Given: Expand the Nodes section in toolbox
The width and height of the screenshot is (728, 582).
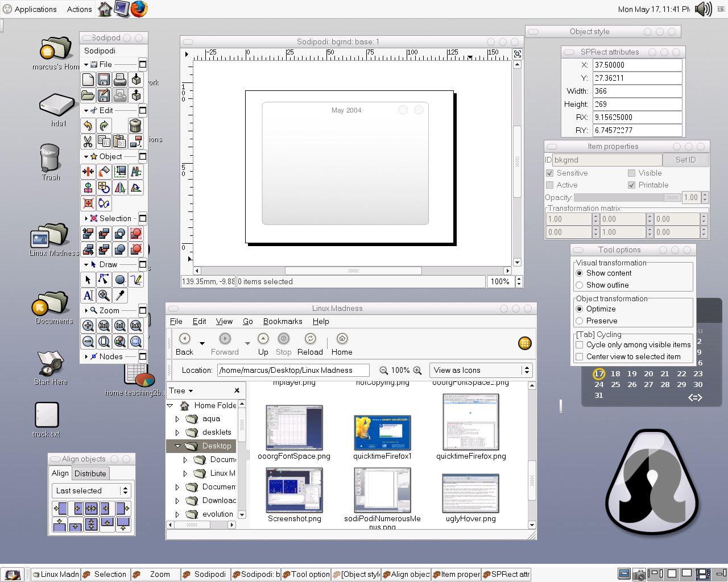Looking at the screenshot, I should click(86, 357).
